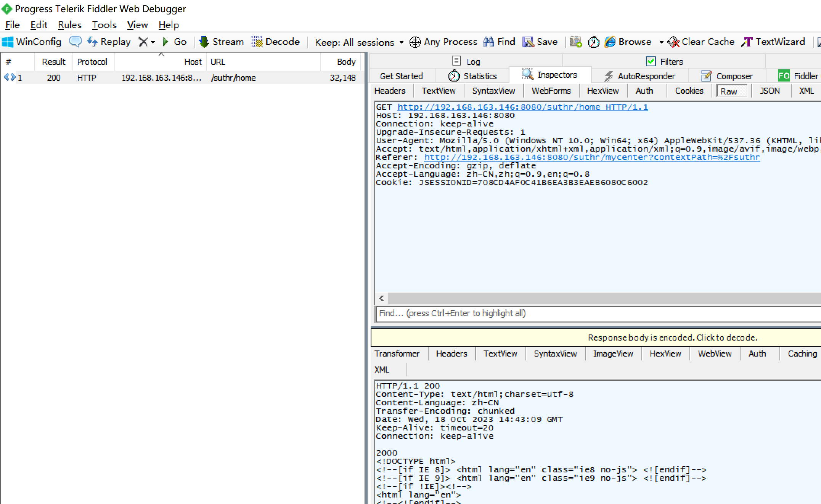Open the Statistics tab

[x=473, y=76]
